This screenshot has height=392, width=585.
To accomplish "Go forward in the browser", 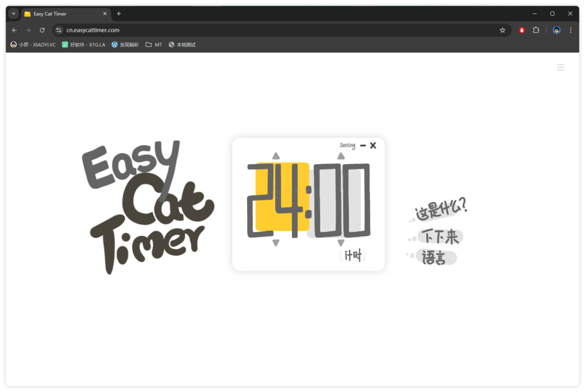I will 28,30.
